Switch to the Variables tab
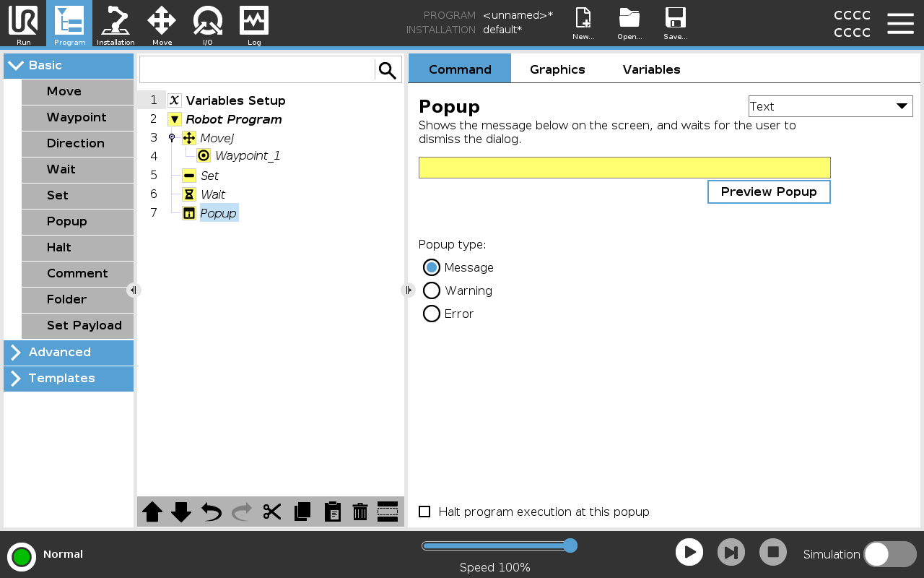 (x=651, y=69)
